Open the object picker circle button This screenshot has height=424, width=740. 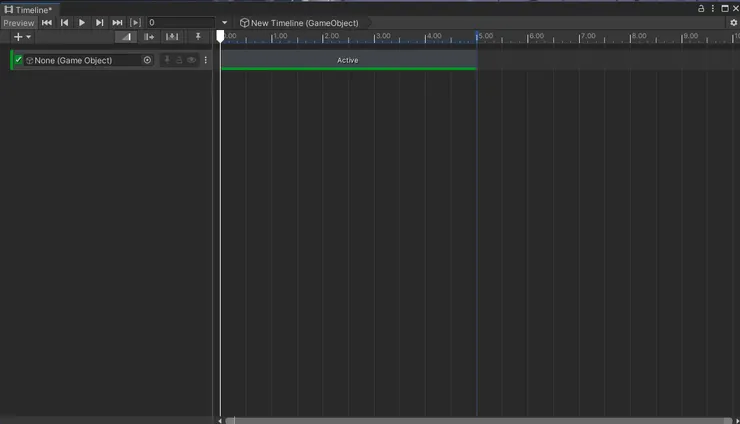tap(147, 60)
